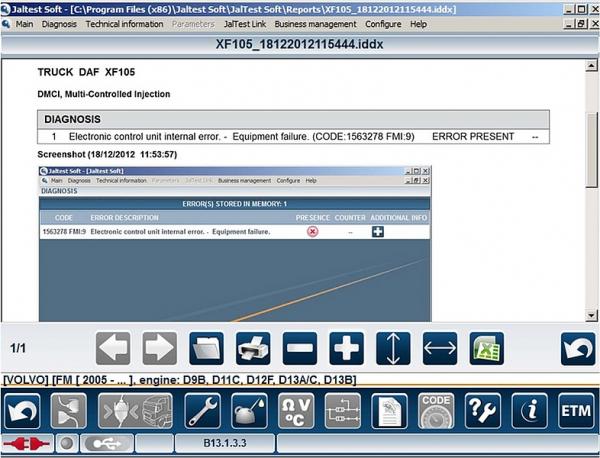Open the ohm volt measurements icon
This screenshot has height=458, width=600.
click(296, 411)
